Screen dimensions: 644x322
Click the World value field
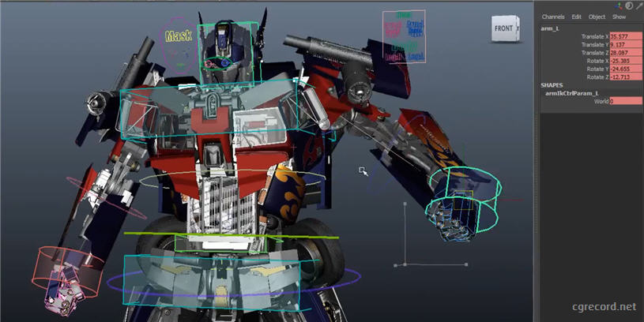626,101
